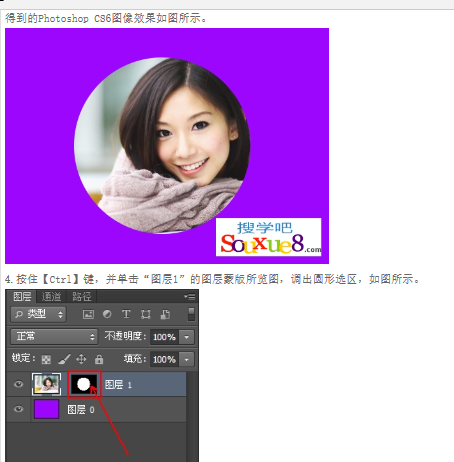454x462 pixels.
Task: Hide 图层 1 with its eye icon
Action: pos(19,384)
